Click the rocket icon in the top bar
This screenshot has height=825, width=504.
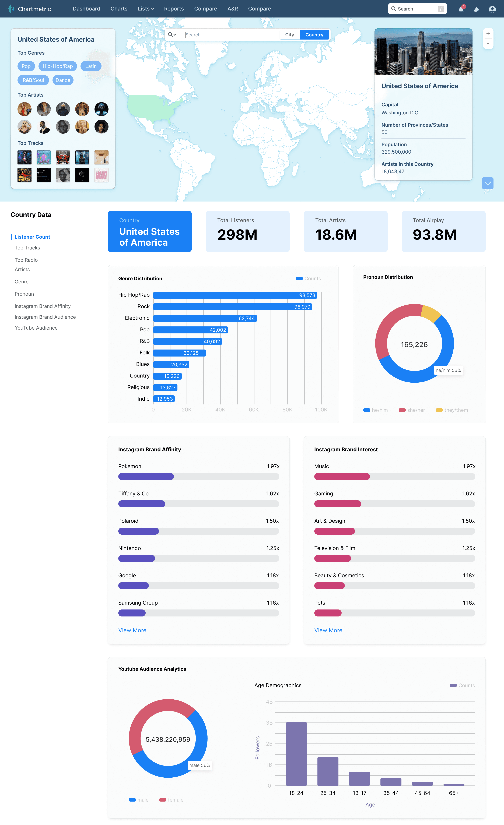click(x=476, y=9)
